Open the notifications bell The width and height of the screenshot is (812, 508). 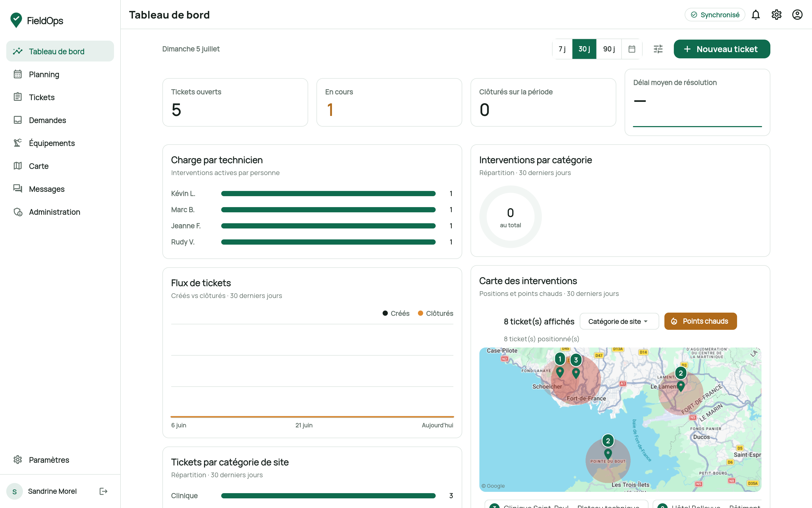(x=756, y=15)
